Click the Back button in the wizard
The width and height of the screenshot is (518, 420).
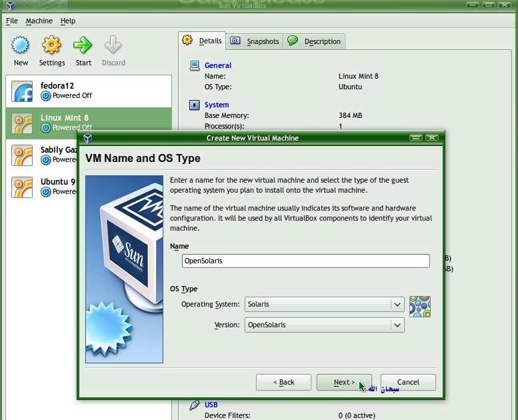point(283,382)
